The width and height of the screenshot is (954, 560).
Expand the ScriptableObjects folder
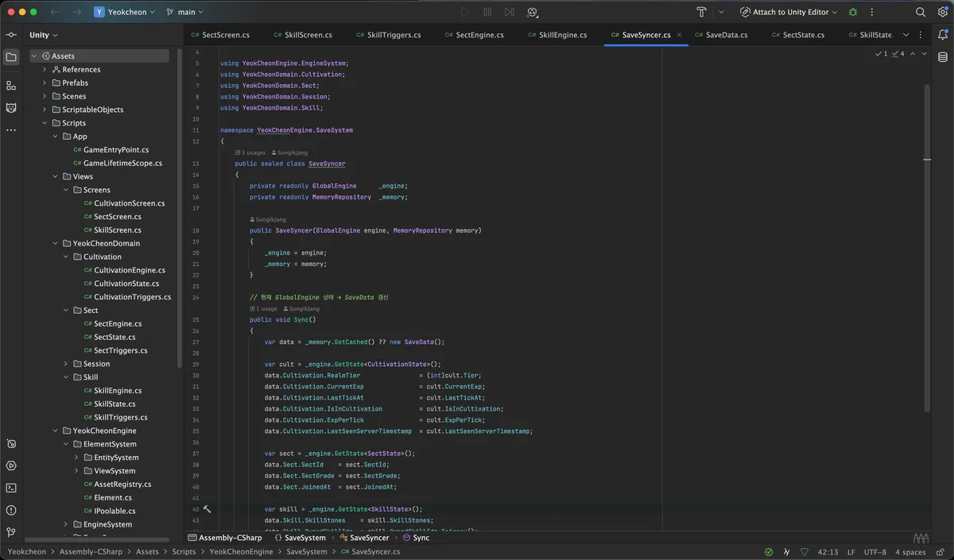[x=45, y=110]
